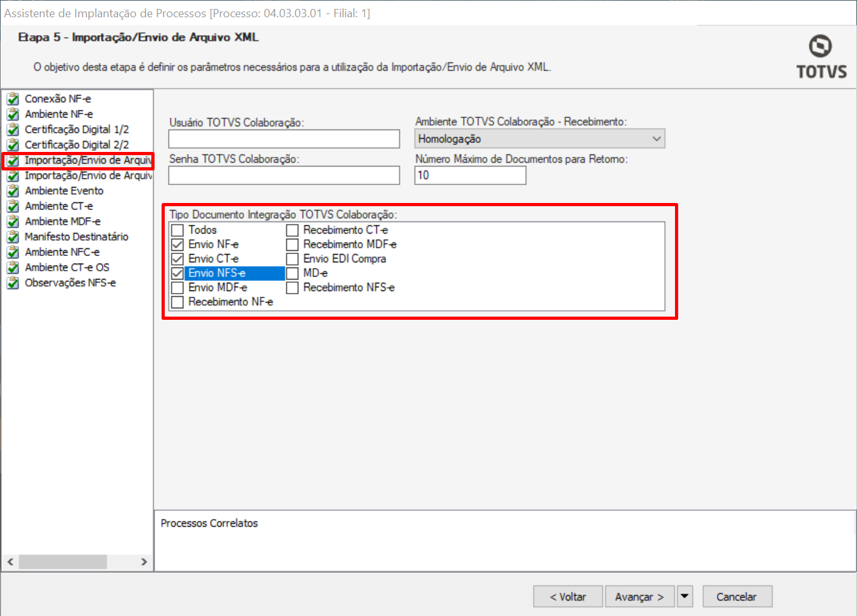The width and height of the screenshot is (857, 616).
Task: Click the checkmark icon beside Manifesto Destinatário
Action: (x=13, y=237)
